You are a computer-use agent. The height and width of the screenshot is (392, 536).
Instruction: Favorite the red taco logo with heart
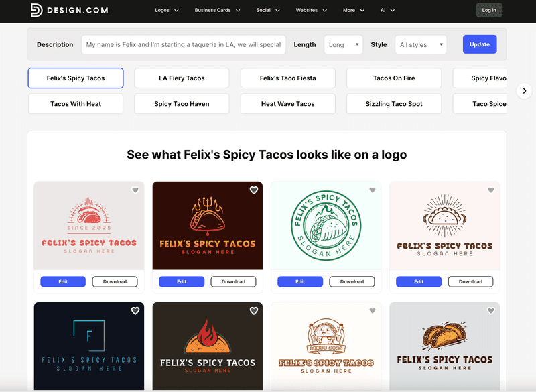click(135, 190)
